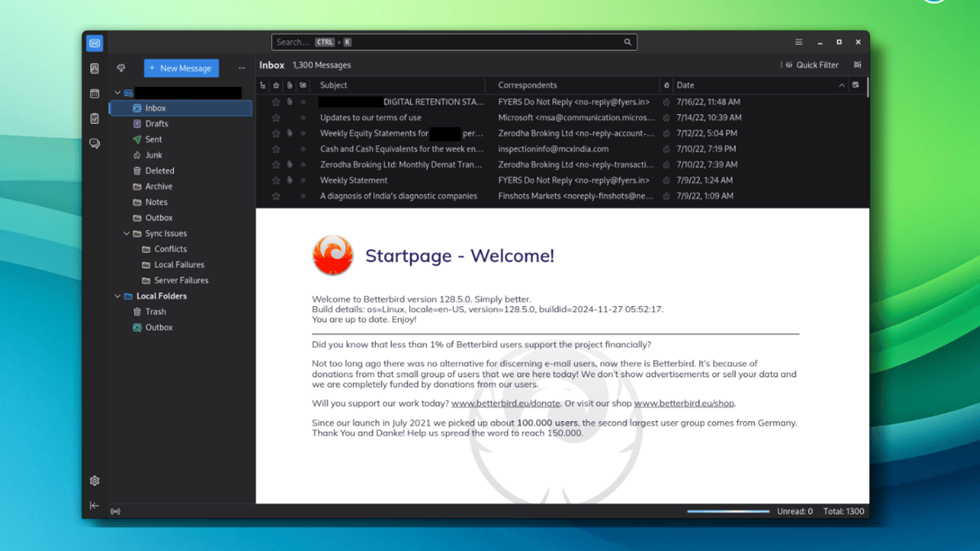Sort by Correspondents column header
This screenshot has height=551, width=980.
click(574, 85)
